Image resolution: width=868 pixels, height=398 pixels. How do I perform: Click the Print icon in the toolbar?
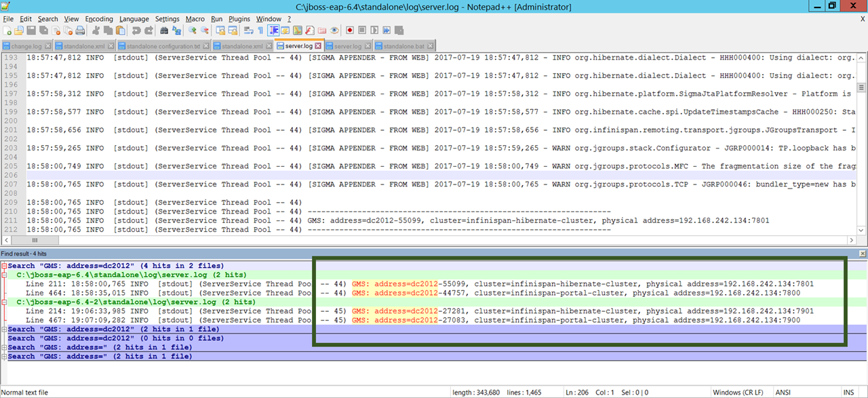click(80, 31)
